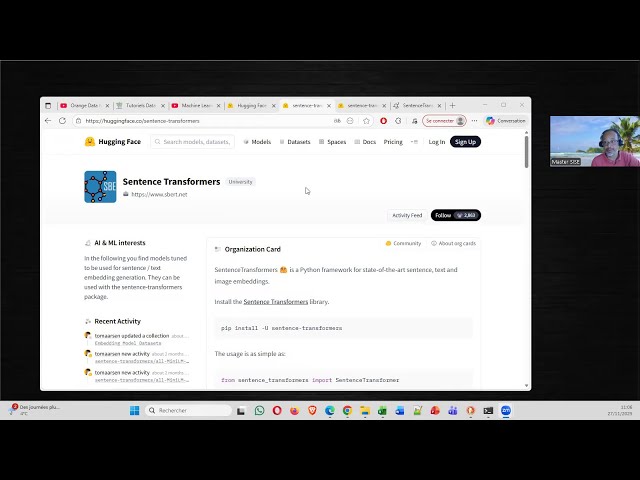Click the Log In link
The width and height of the screenshot is (640, 480).
(436, 142)
